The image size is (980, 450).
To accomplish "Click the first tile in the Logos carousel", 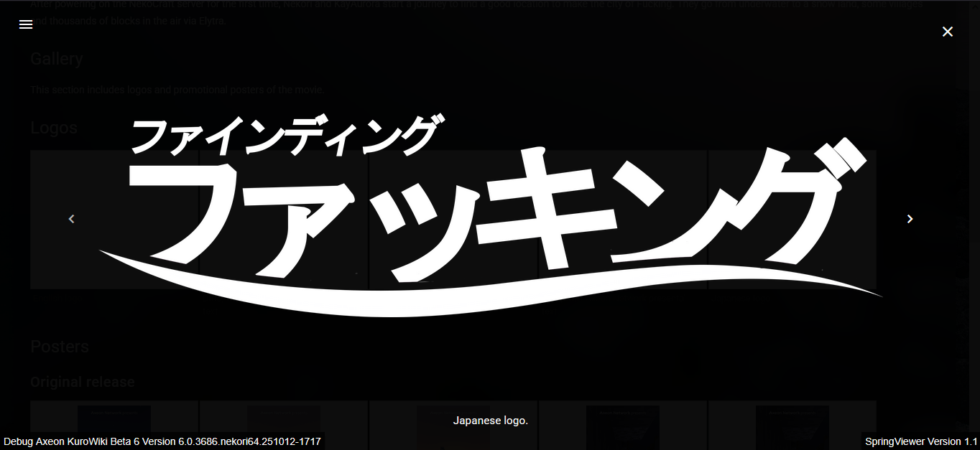I will click(x=113, y=220).
